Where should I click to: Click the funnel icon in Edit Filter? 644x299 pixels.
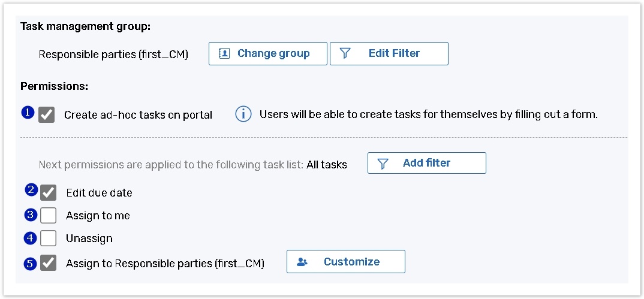(x=345, y=53)
